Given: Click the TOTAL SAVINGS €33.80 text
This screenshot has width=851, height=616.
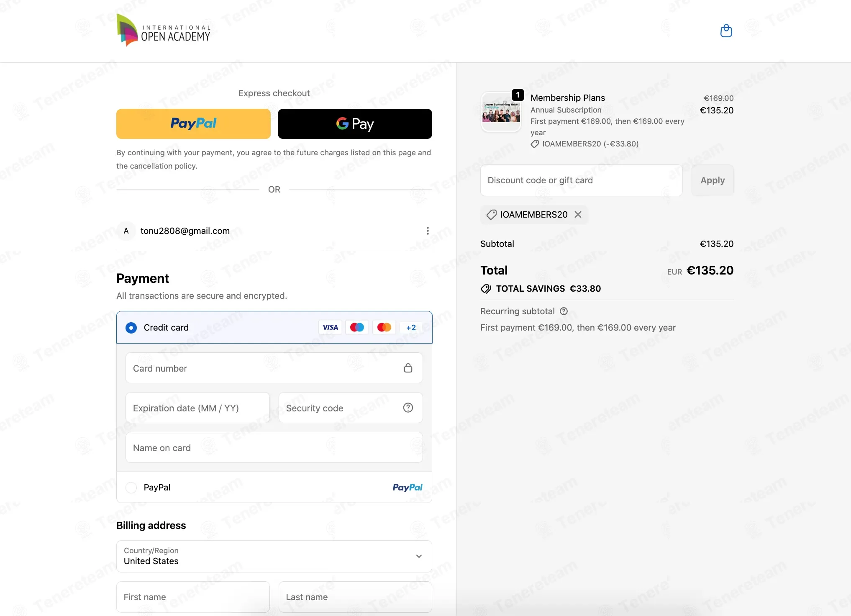Looking at the screenshot, I should click(x=549, y=289).
